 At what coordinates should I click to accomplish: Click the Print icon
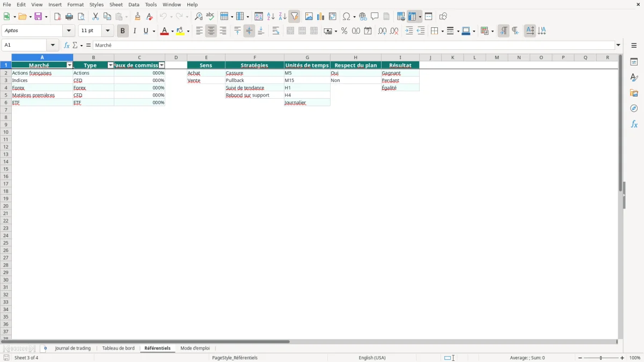tap(69, 17)
